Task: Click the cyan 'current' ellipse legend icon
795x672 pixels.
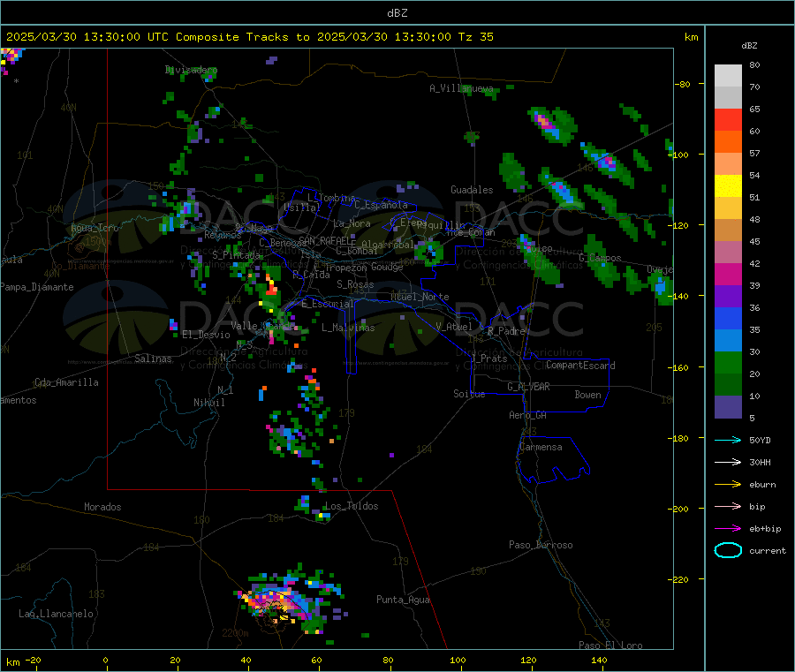Action: (x=728, y=550)
